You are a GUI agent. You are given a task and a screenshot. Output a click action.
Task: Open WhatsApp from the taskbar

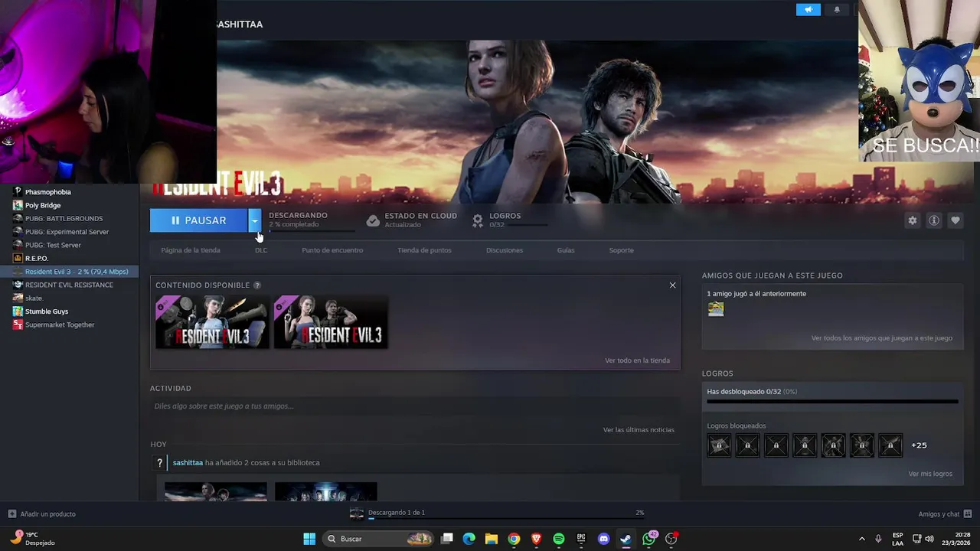pos(649,539)
